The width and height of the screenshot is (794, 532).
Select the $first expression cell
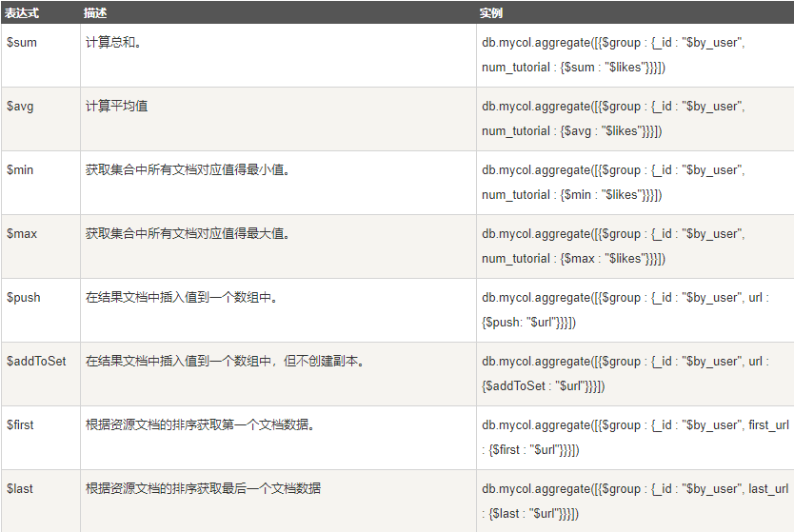41,438
